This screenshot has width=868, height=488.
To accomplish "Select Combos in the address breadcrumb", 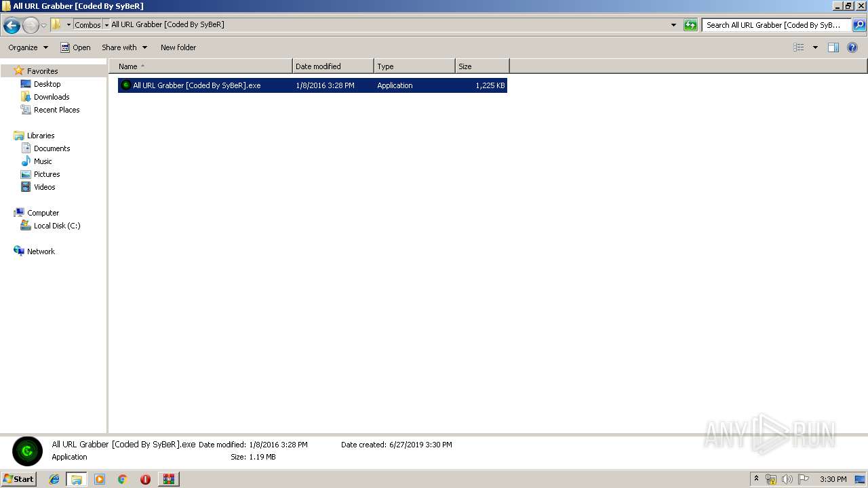I will [87, 25].
